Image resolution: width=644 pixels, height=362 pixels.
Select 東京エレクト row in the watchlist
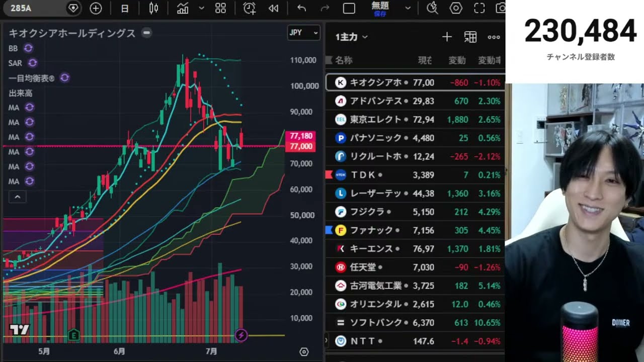(416, 120)
